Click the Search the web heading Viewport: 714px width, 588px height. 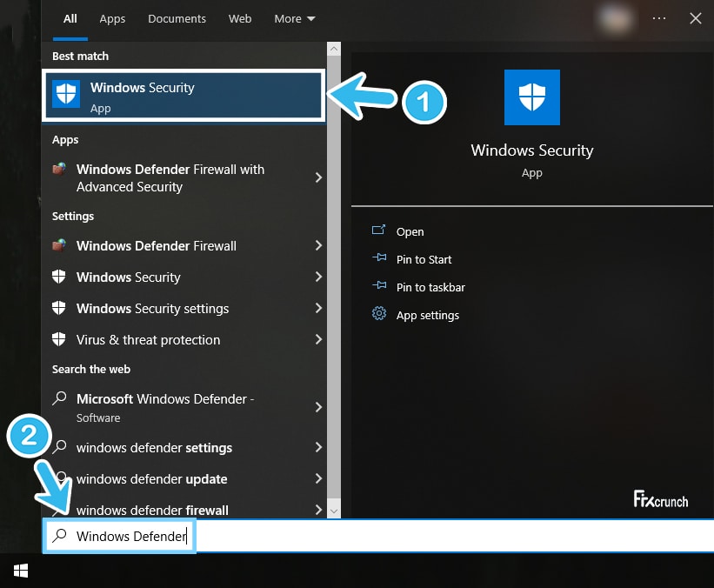point(91,369)
